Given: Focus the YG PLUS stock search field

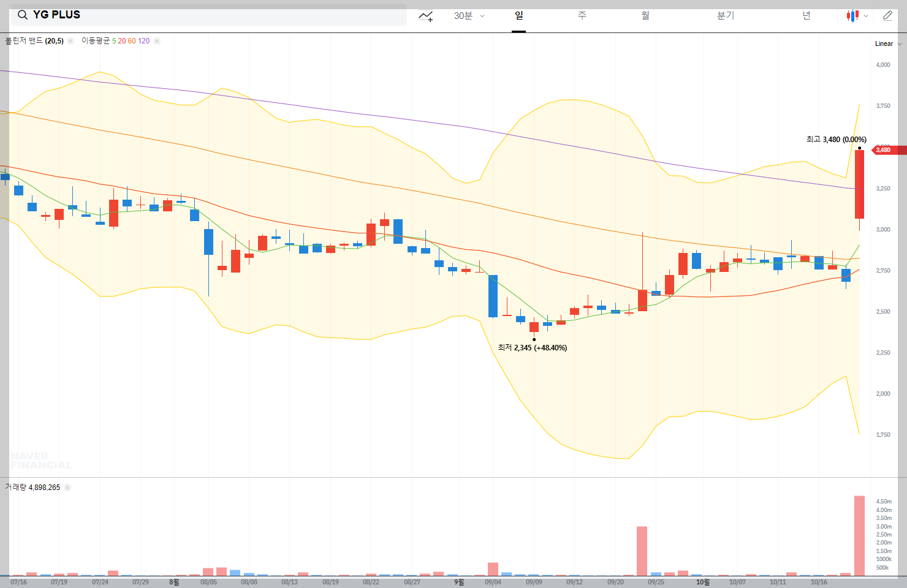Looking at the screenshot, I should coord(208,15).
